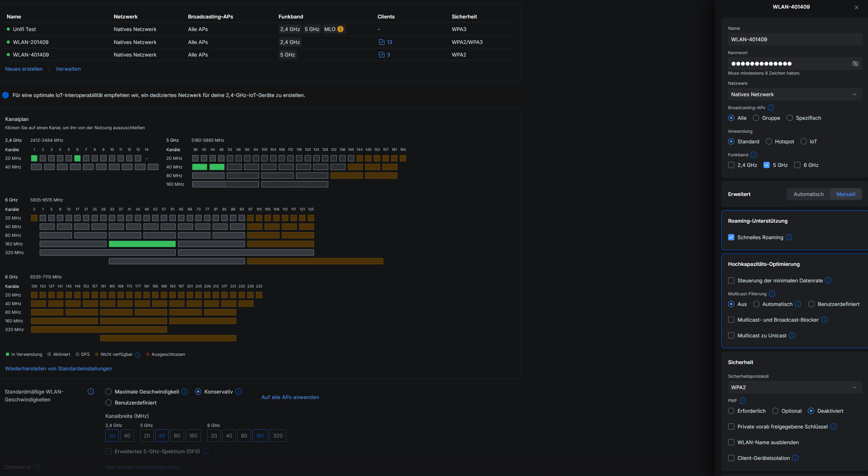
Task: Open the Sicherheitsprotokoll WPA2 dropdown
Action: point(794,387)
